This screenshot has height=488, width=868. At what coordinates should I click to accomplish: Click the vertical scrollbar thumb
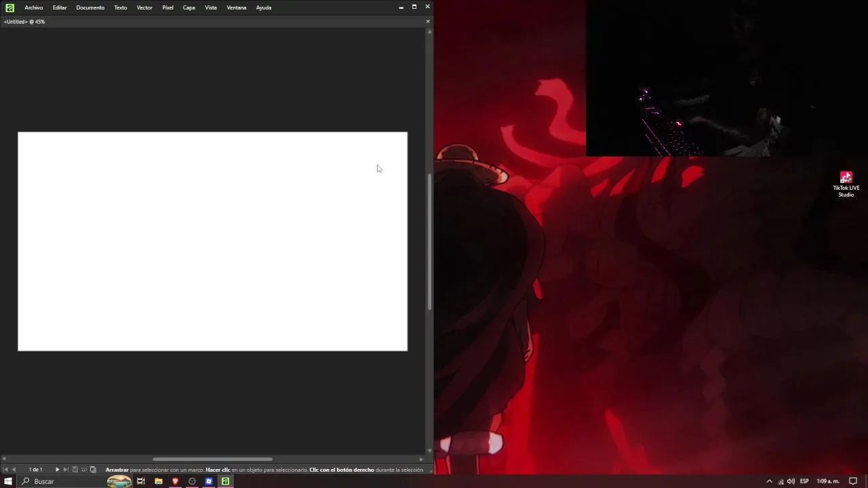click(429, 242)
